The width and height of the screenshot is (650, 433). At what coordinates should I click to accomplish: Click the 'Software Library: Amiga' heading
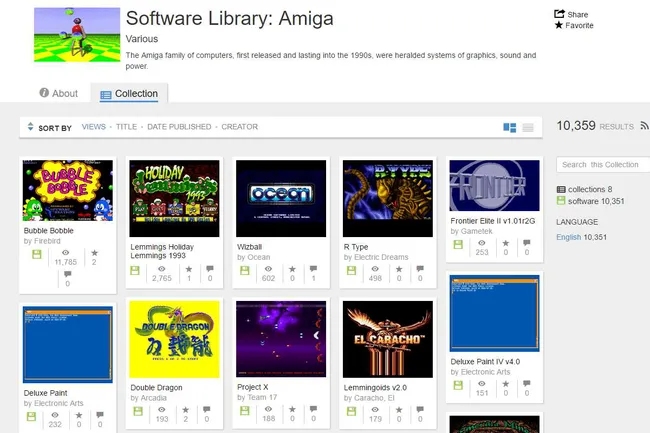click(x=230, y=18)
